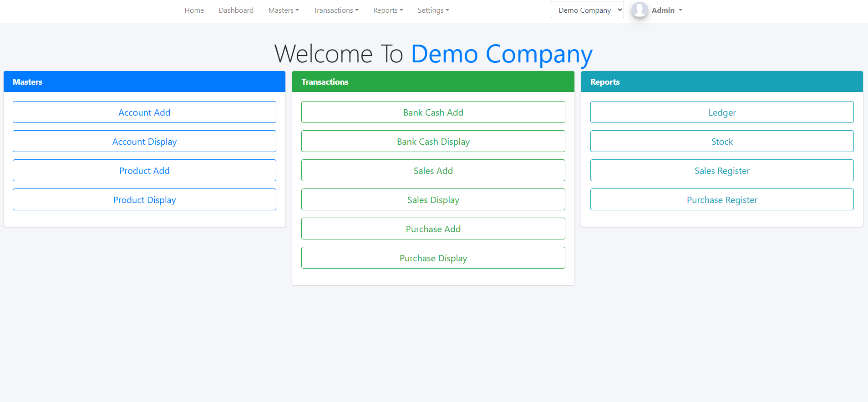View the Stock report

tap(721, 142)
